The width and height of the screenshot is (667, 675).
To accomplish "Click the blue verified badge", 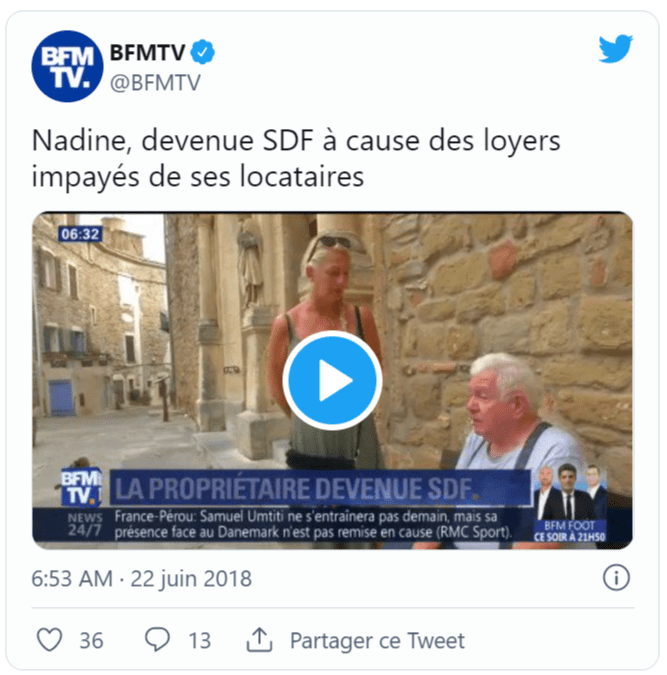I will click(x=203, y=52).
